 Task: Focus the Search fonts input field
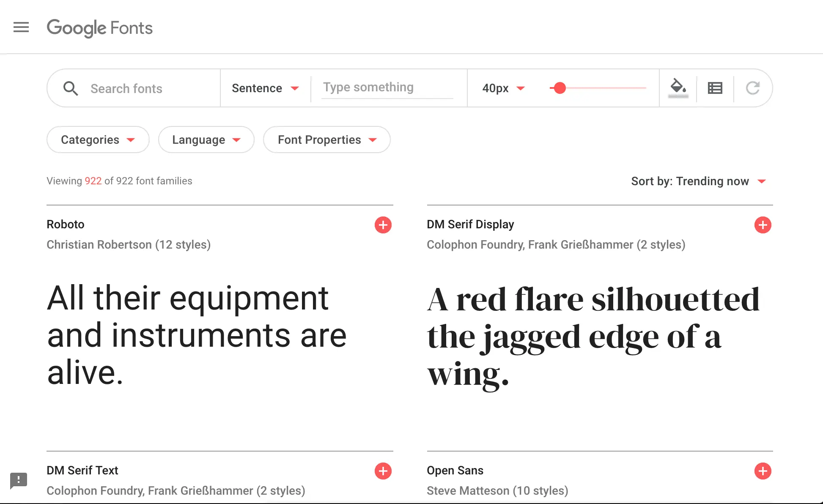coord(148,88)
